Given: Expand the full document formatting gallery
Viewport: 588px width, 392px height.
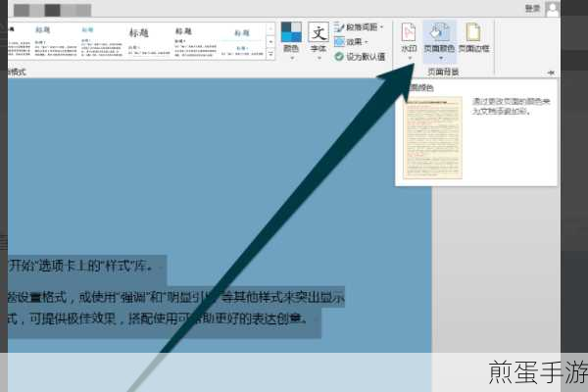Looking at the screenshot, I should (270, 55).
